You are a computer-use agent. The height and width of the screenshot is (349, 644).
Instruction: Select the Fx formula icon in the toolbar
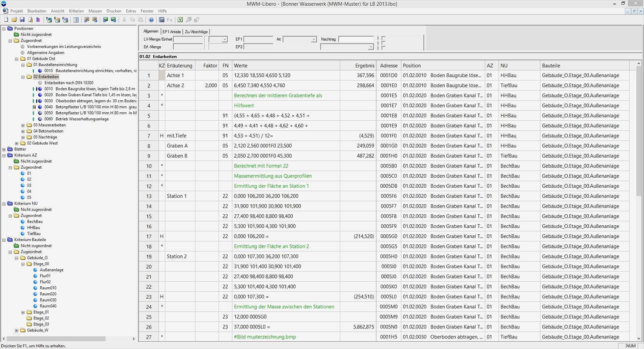tap(170, 20)
